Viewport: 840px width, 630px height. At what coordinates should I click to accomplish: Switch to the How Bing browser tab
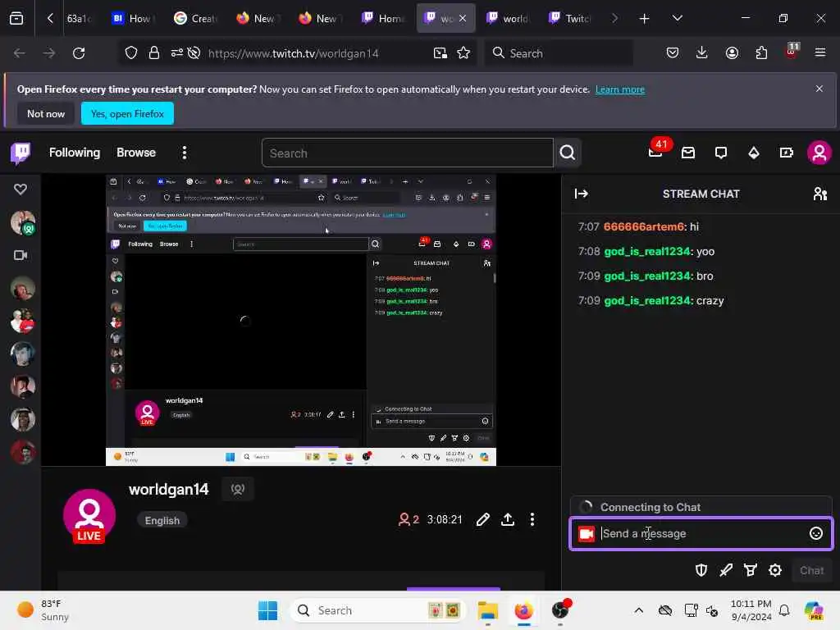(132, 18)
